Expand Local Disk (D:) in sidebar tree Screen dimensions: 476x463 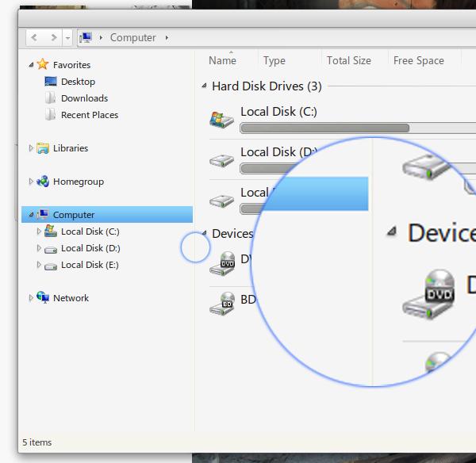pos(39,248)
